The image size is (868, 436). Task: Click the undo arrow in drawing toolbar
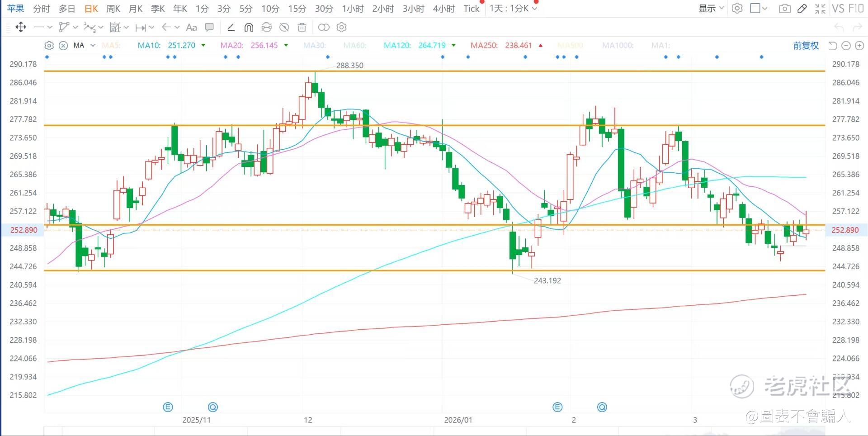coord(839,27)
